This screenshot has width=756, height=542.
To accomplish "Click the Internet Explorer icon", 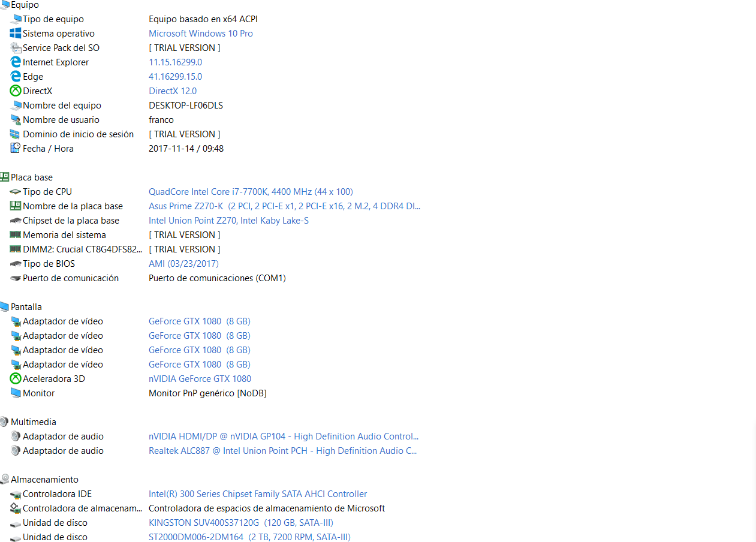I will click(x=16, y=62).
